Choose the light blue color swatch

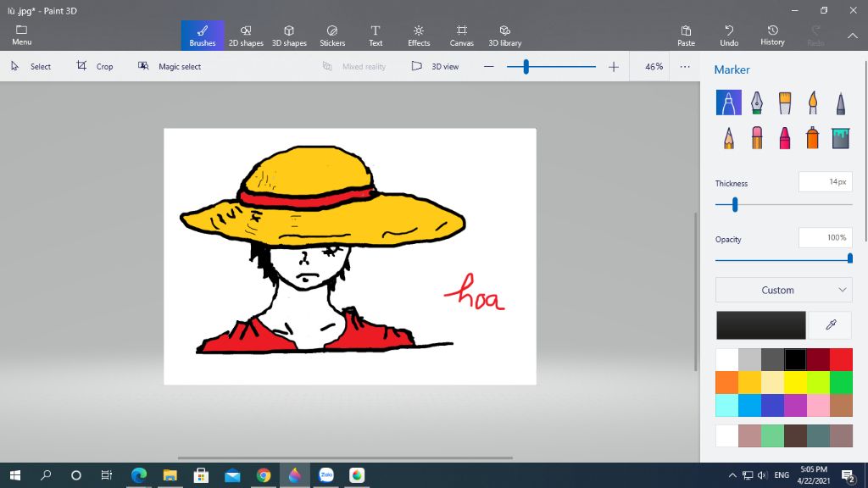click(x=749, y=406)
